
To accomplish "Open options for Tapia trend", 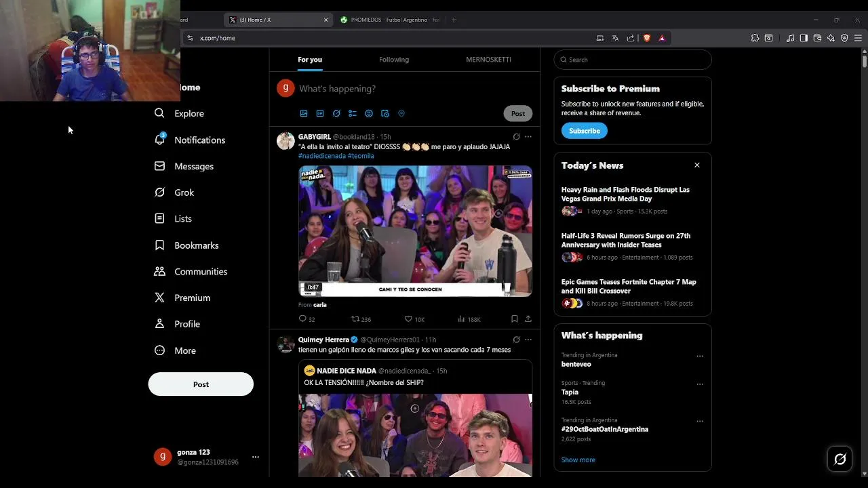I will pos(700,384).
